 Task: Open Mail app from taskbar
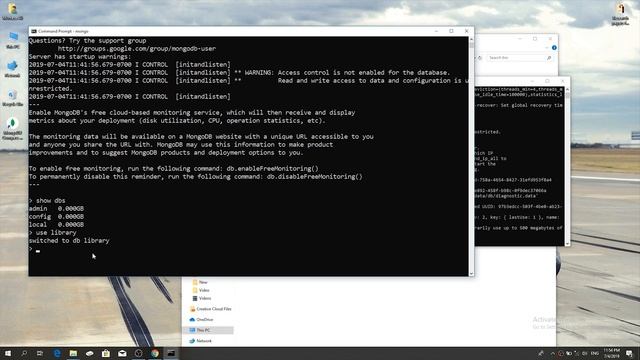tap(122, 353)
